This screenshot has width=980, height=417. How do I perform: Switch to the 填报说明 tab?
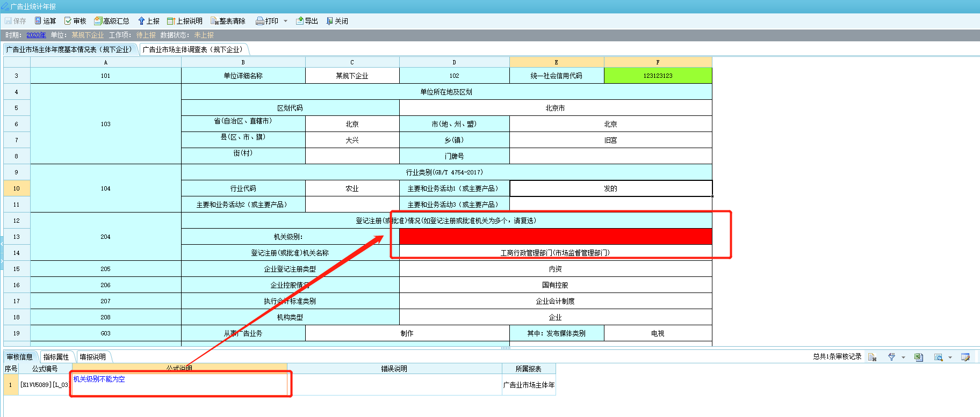(92, 357)
